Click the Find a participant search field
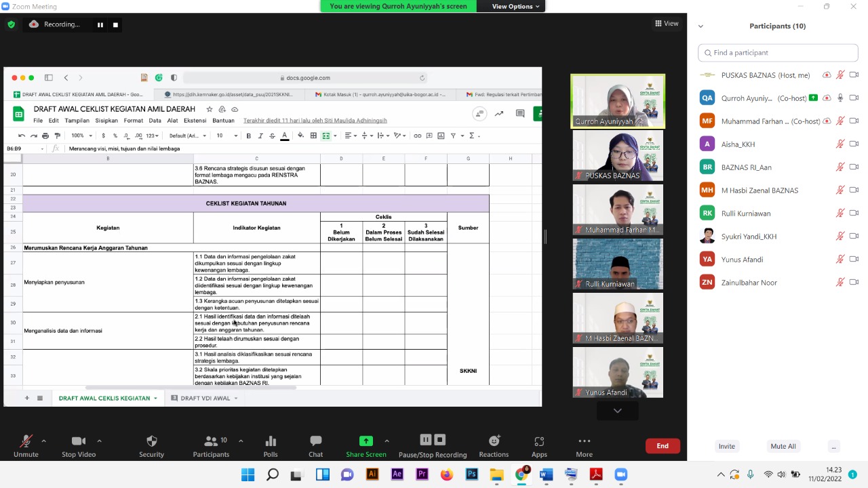The width and height of the screenshot is (868, 488). pos(778,53)
